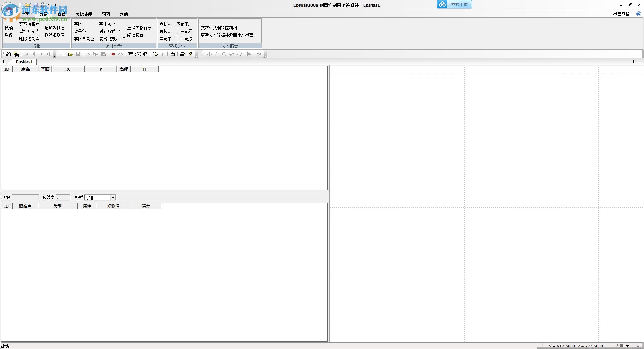Image resolution: width=644 pixels, height=349 pixels.
Task: Click 查找... in the ribbon
Action: point(165,24)
